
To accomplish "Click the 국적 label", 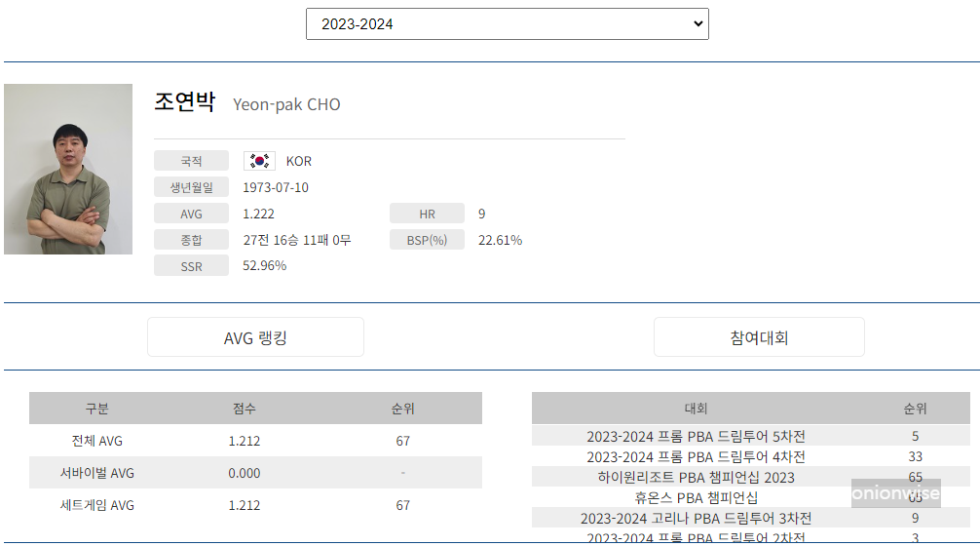I will coord(191,161).
